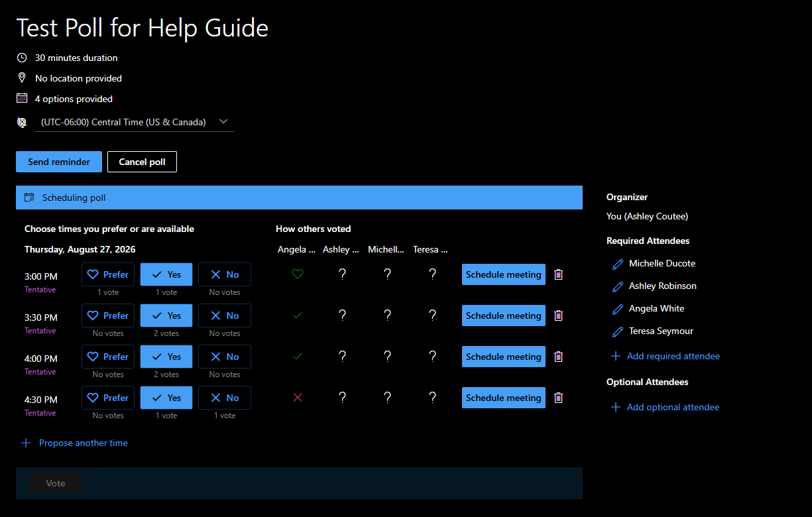Select Prefer for 3:30 PM
812x517 pixels.
point(108,316)
